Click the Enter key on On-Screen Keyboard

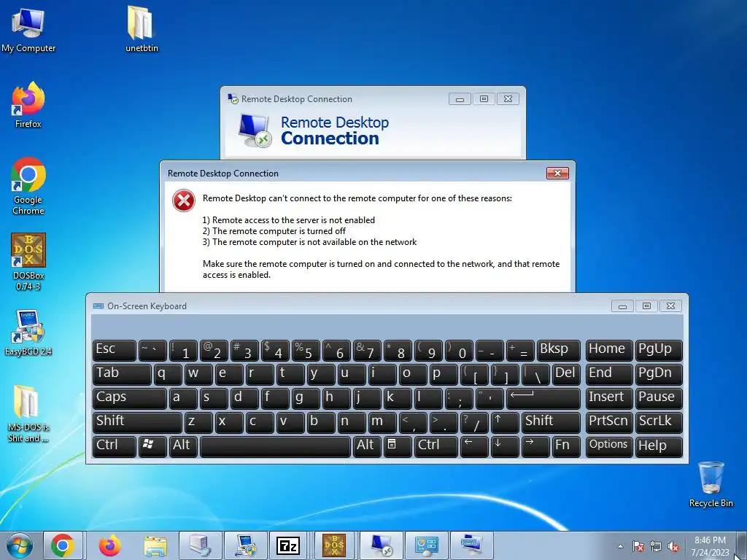click(543, 398)
